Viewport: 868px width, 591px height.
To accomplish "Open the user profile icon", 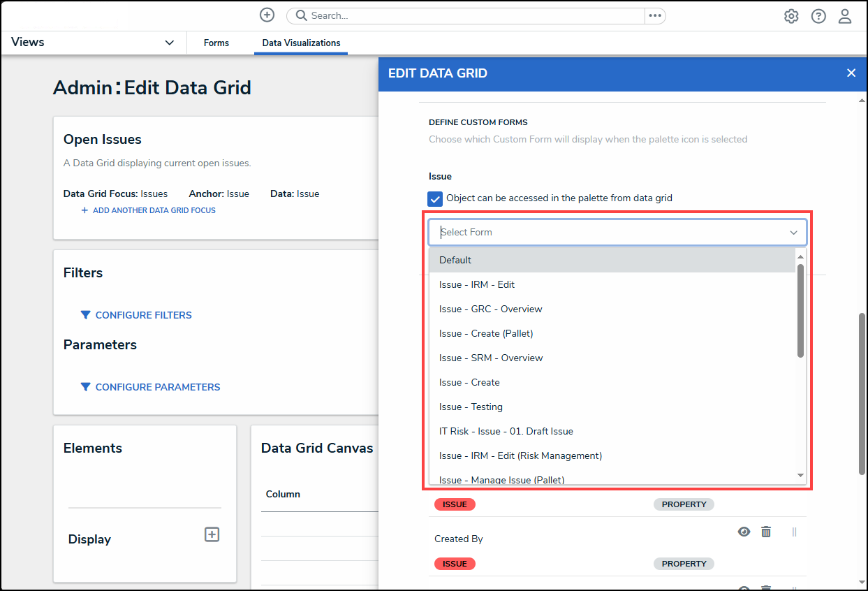I will point(845,16).
